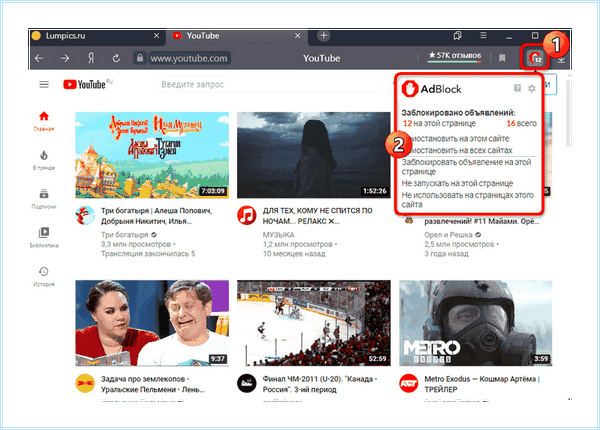Open title ДЛЯ ТЕХ, КОМУ НЕ СПИТСЯ ПО НОЧАМ
Image resolution: width=600 pixels, height=430 pixels.
(x=318, y=216)
